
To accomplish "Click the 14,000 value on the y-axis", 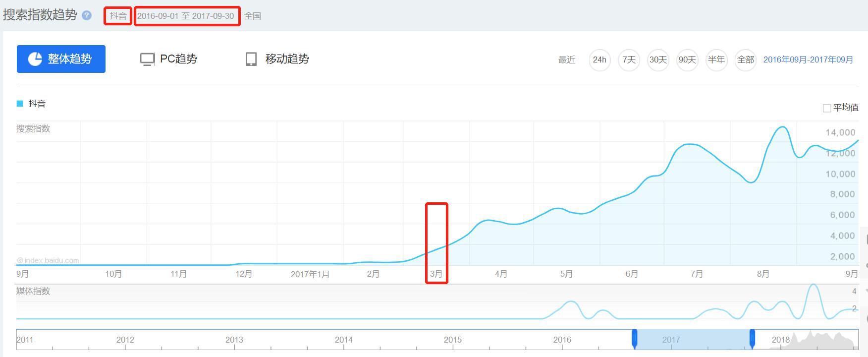I will 840,132.
